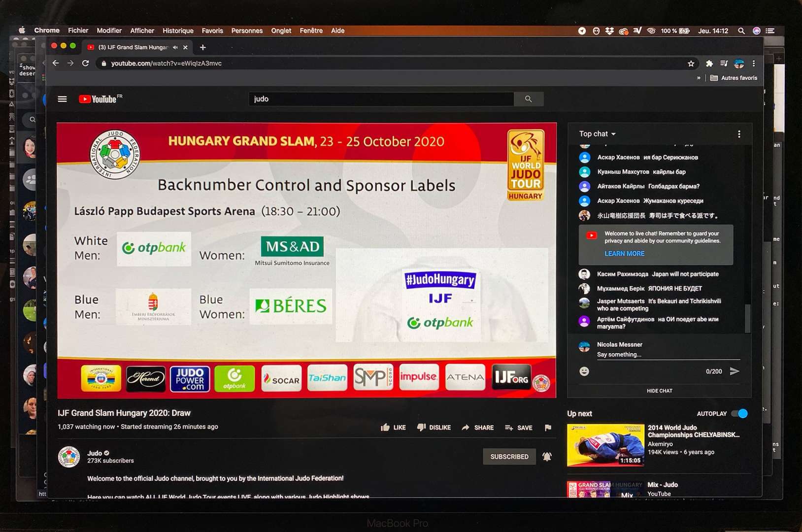Click the battery 100% indicator

(x=675, y=31)
